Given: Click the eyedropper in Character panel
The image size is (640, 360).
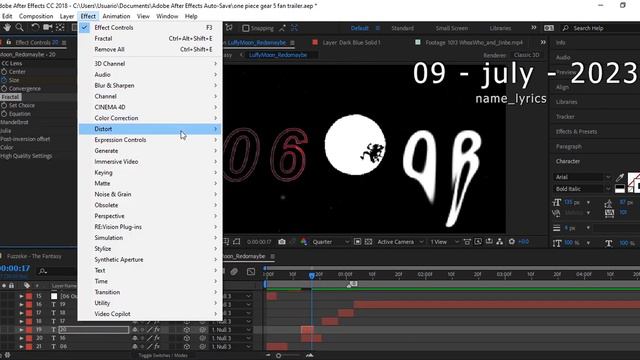Looking at the screenshot, I should (x=620, y=177).
